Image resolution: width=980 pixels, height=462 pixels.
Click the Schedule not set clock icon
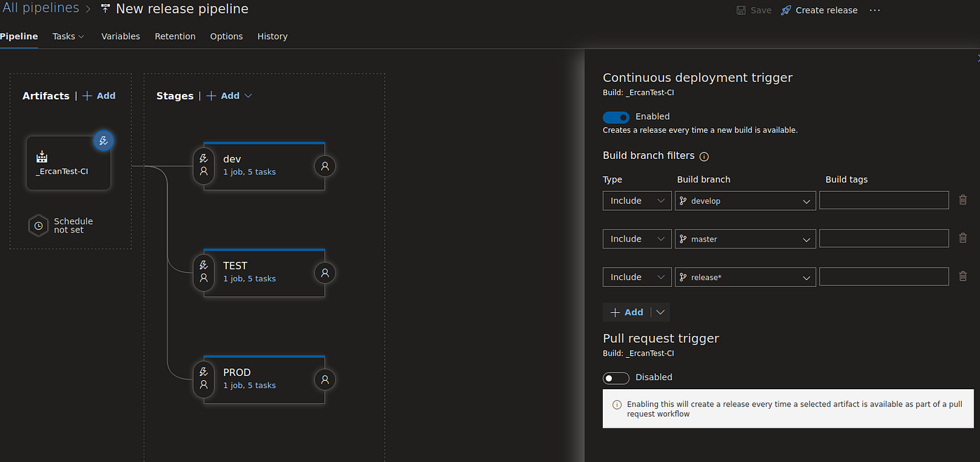(38, 226)
